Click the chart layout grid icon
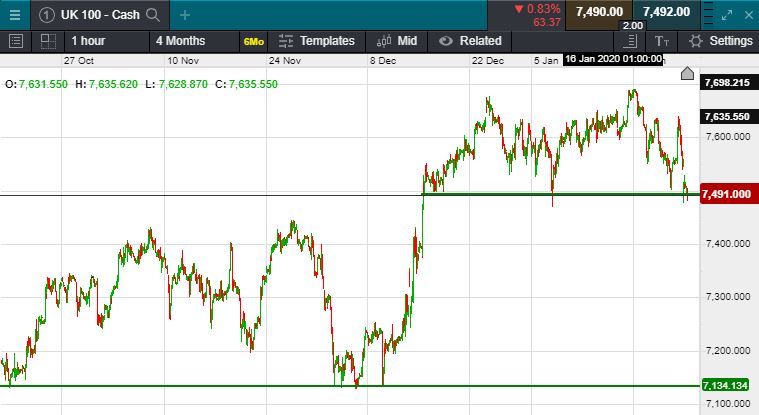 pos(47,41)
